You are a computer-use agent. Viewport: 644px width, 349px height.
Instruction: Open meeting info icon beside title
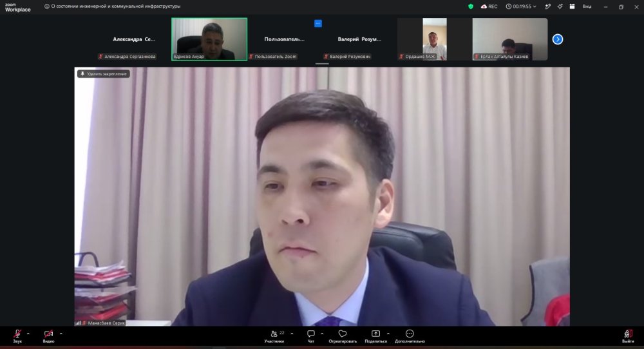click(47, 6)
